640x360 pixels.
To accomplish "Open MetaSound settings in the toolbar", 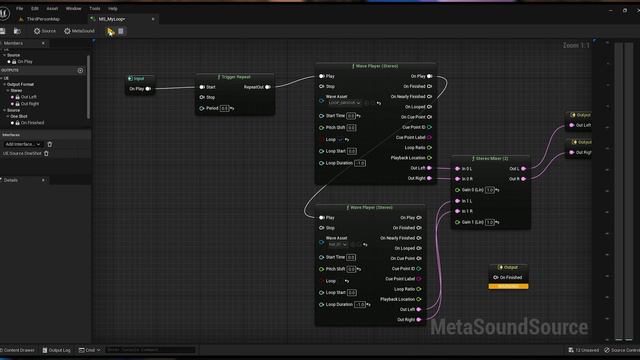I will point(79,31).
